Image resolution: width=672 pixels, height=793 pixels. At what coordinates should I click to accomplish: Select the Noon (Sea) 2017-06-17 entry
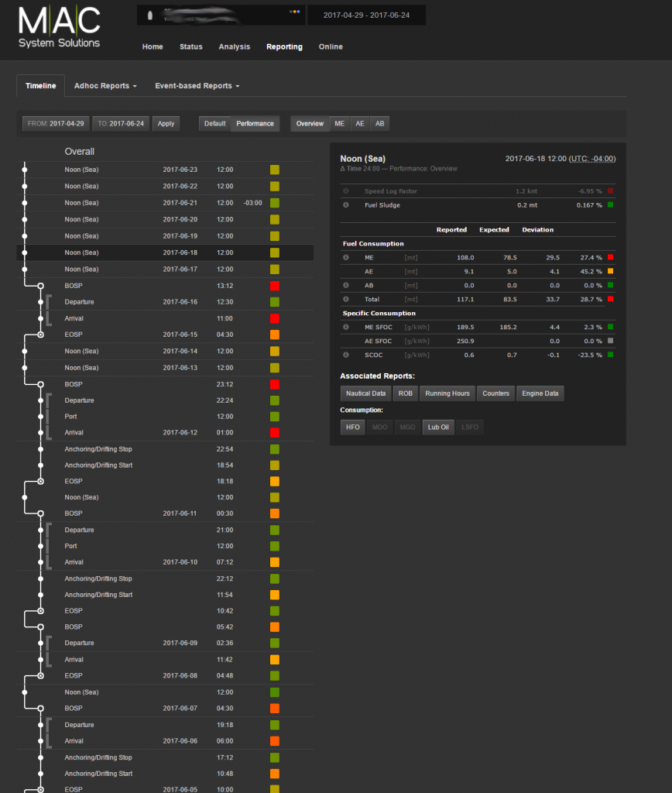[x=165, y=269]
